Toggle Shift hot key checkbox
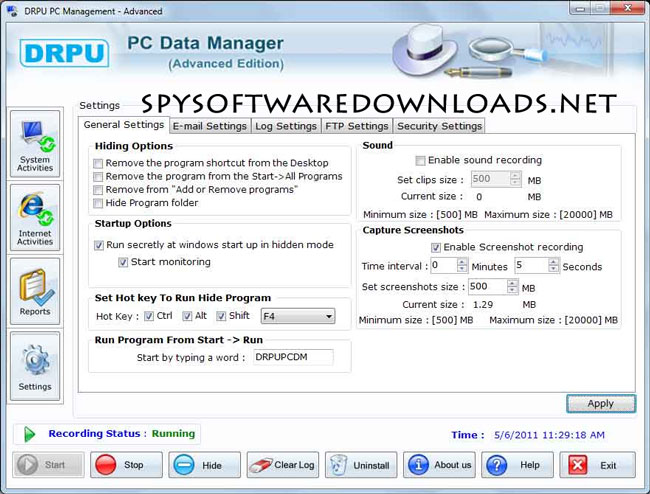The height and width of the screenshot is (494, 650). click(221, 316)
